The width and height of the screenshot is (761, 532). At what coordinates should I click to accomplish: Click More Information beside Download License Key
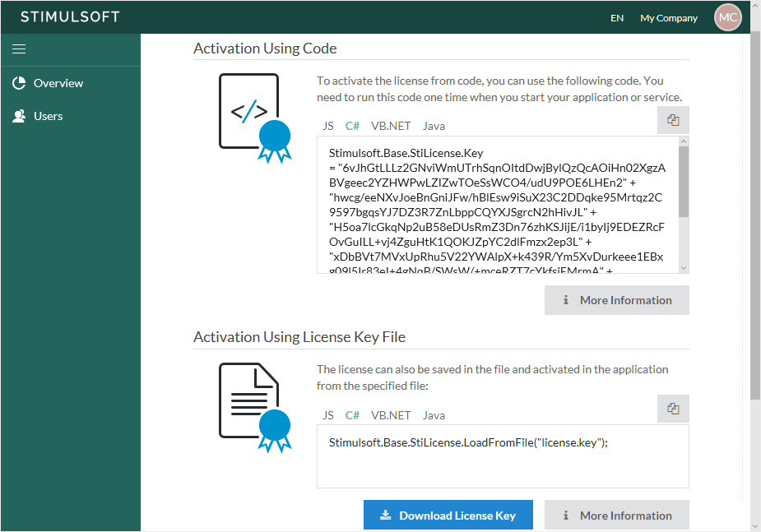click(x=617, y=515)
